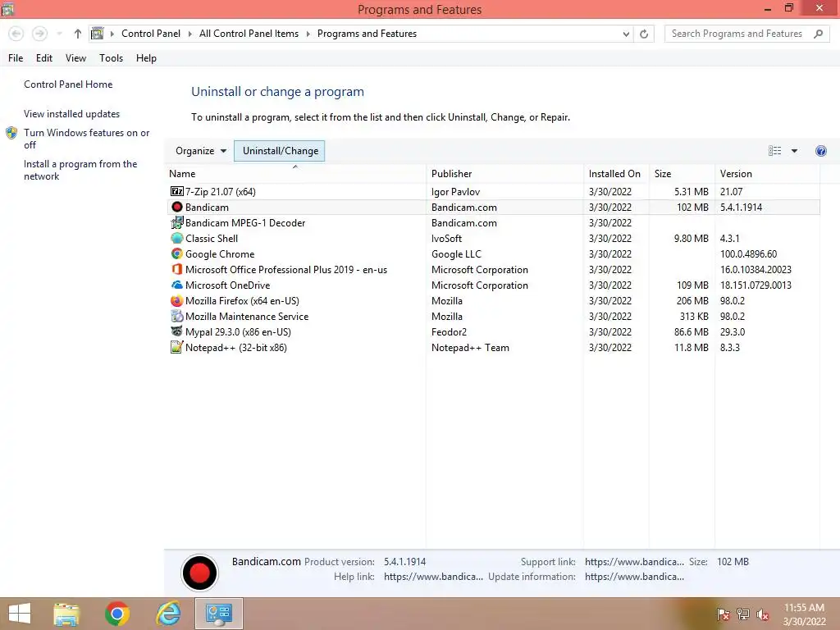The image size is (840, 630).
Task: Click the Back navigation arrow
Action: tap(16, 34)
